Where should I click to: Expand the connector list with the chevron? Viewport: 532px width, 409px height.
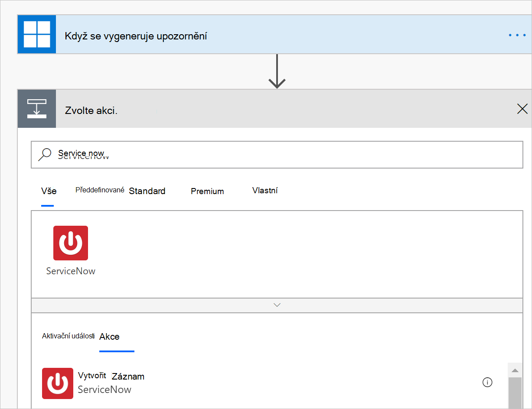pos(277,305)
